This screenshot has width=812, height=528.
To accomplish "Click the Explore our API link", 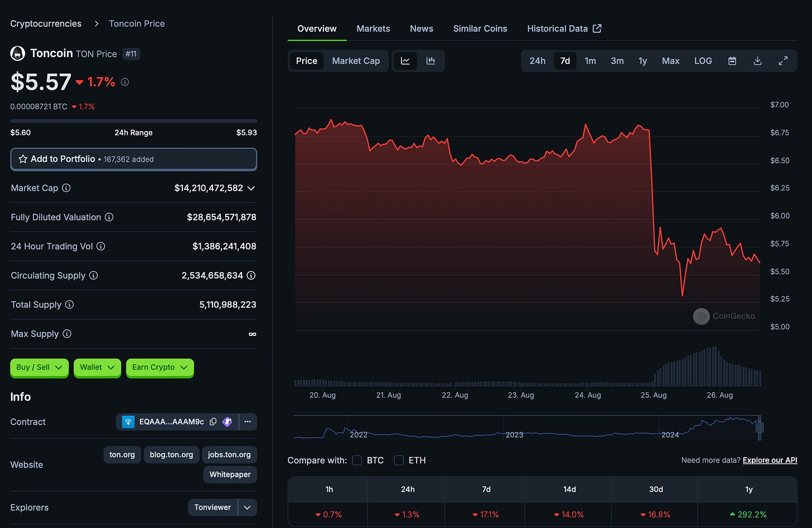I will tap(770, 460).
